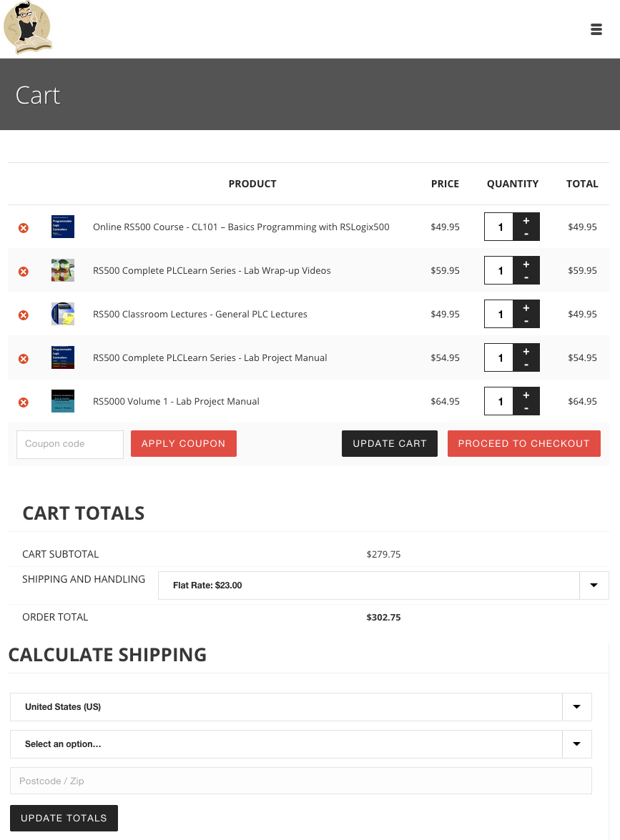620x840 pixels.
Task: Open RS500 Classroom Lectures product thumbnail
Action: tap(63, 315)
